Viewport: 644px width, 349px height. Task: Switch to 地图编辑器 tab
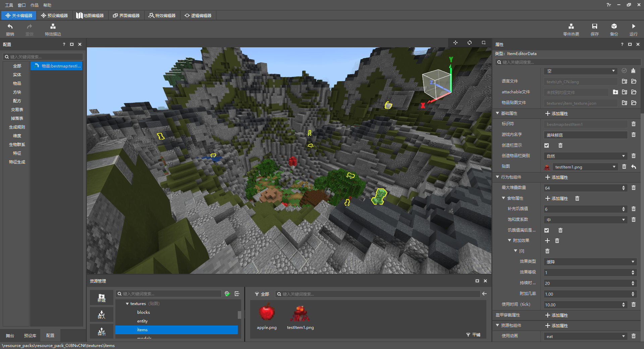point(90,15)
